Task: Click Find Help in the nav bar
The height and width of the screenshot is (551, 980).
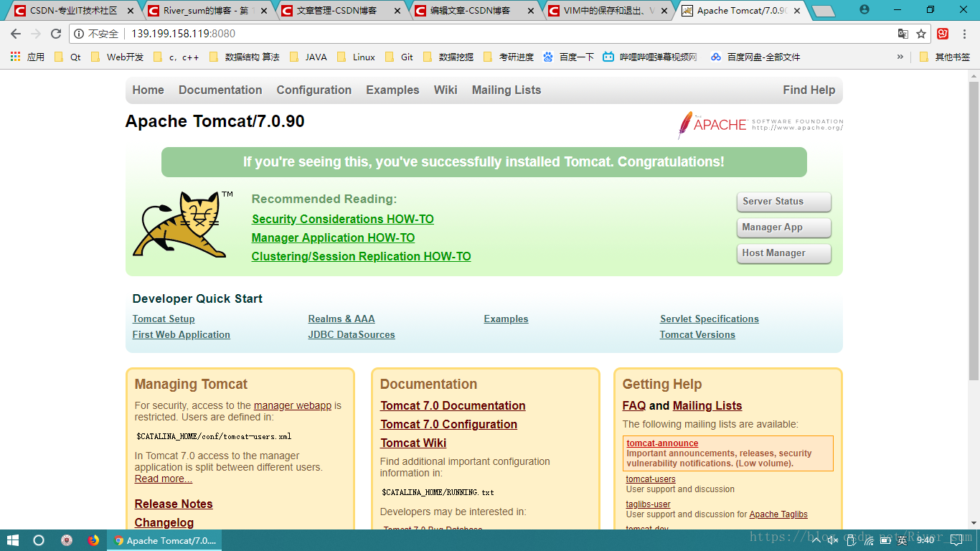Action: pos(809,90)
